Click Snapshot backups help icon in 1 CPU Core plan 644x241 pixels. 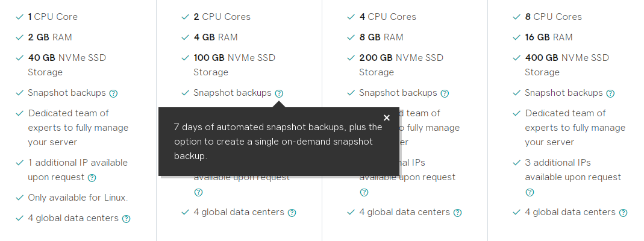point(113,93)
